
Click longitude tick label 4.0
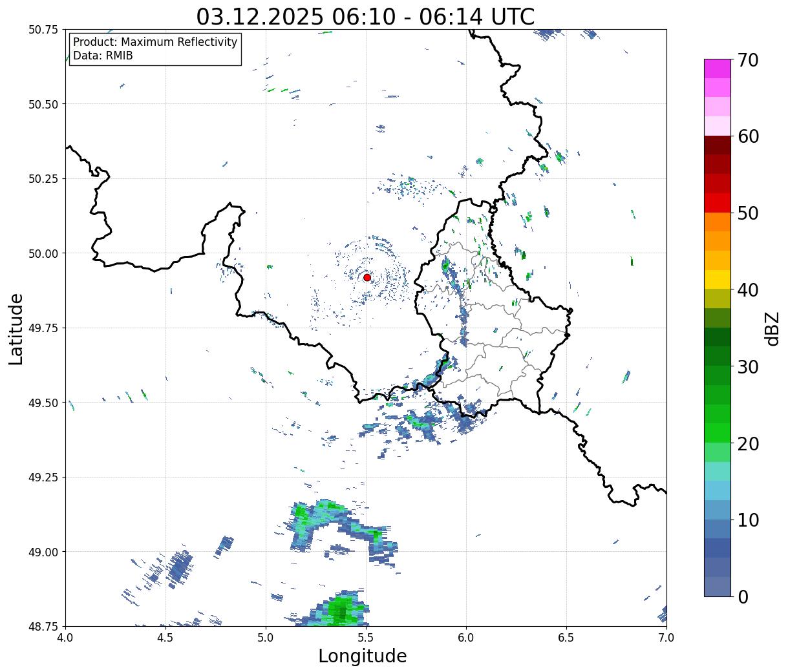point(65,638)
